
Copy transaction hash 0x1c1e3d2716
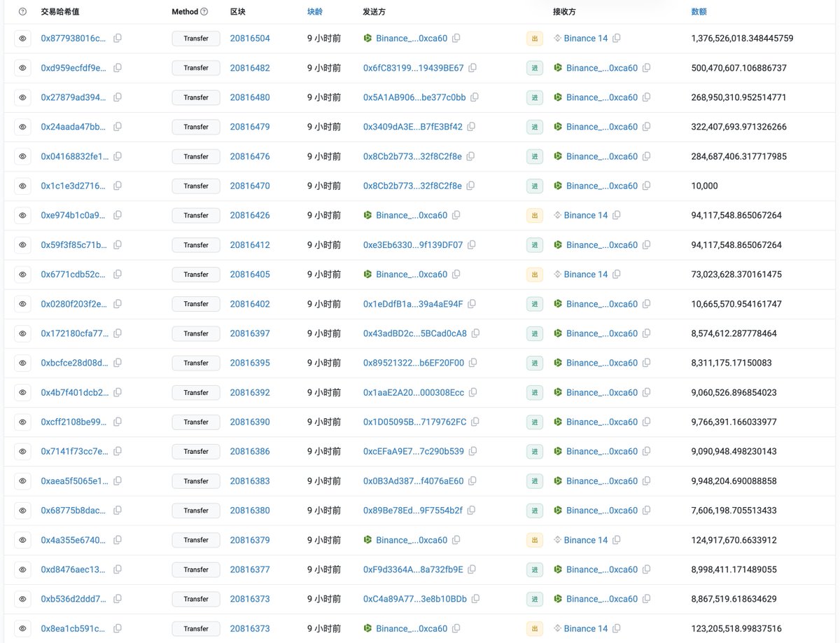coord(118,186)
